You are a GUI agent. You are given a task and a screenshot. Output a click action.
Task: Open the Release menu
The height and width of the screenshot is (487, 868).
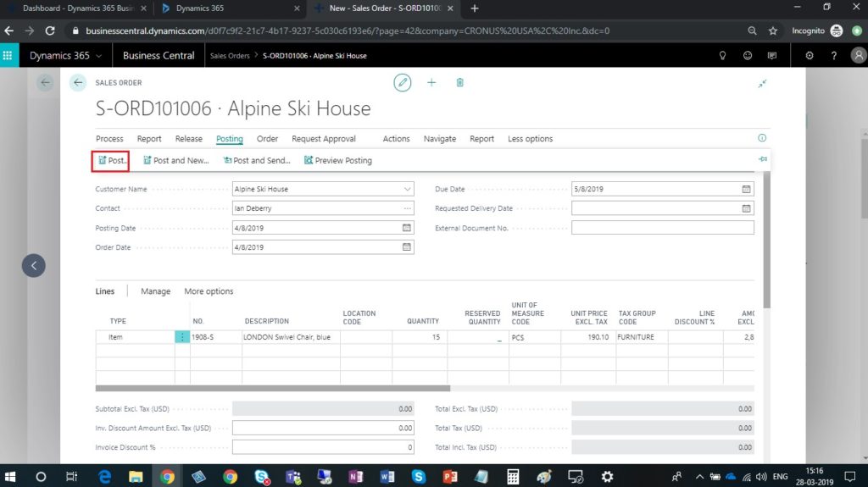click(189, 139)
